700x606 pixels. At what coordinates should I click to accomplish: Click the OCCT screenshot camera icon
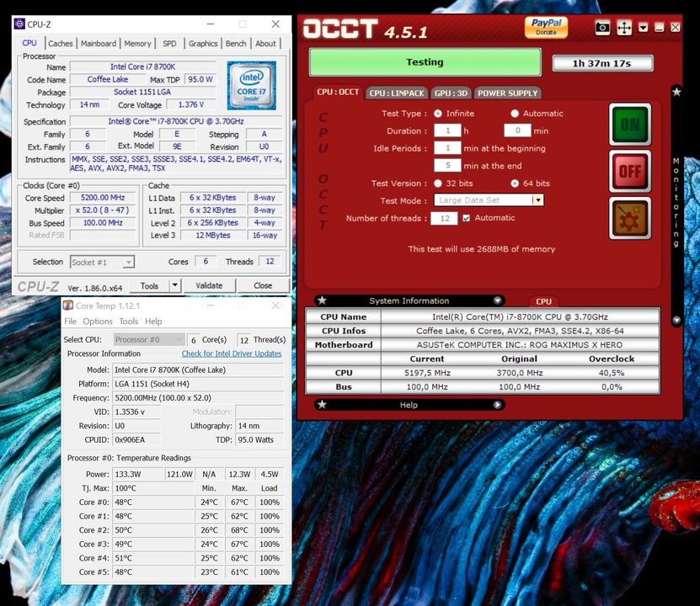pyautogui.click(x=602, y=28)
